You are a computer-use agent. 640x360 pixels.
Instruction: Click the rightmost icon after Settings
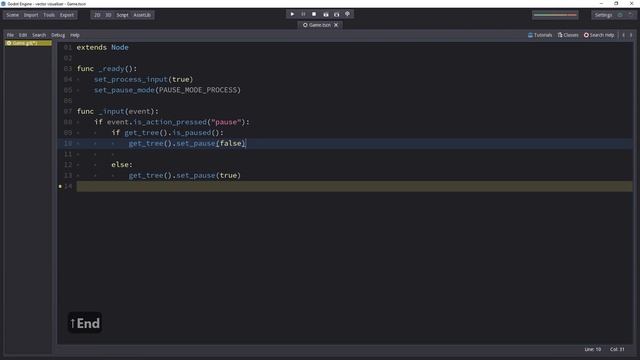pos(630,15)
